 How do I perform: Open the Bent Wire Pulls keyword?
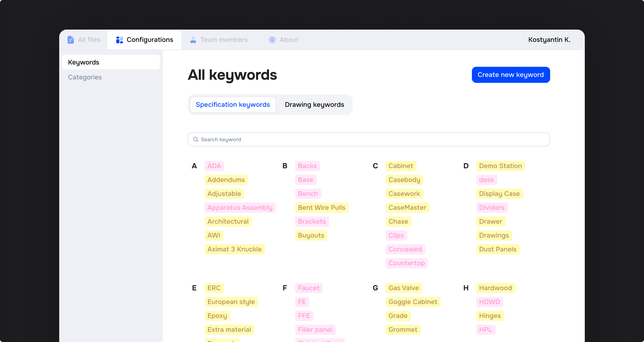[321, 208]
